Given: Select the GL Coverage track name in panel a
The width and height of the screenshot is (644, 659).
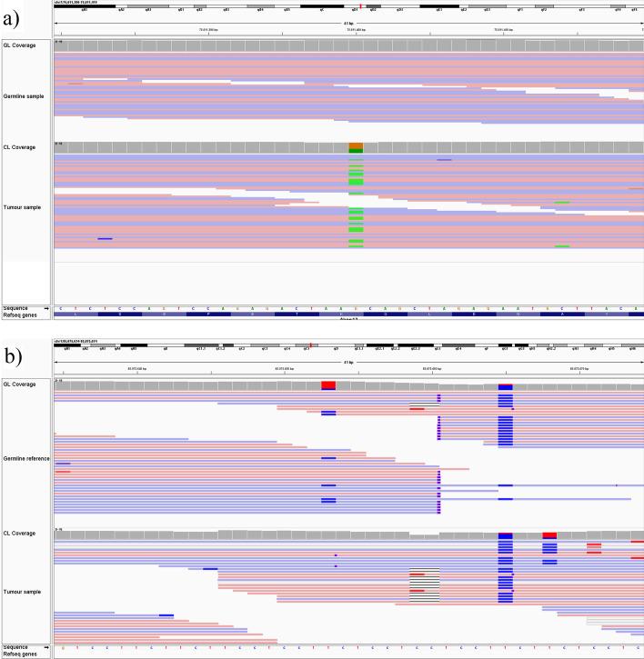Looking at the screenshot, I should click(x=19, y=45).
